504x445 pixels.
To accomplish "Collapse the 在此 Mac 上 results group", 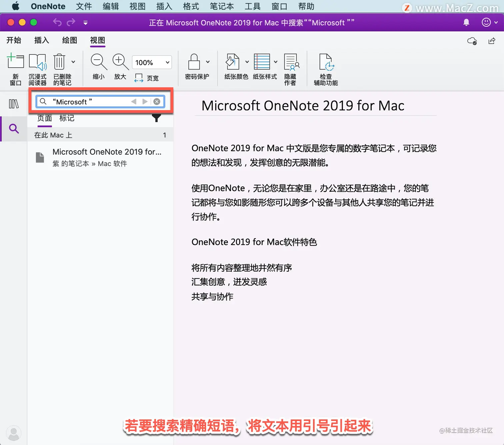I will click(100, 135).
